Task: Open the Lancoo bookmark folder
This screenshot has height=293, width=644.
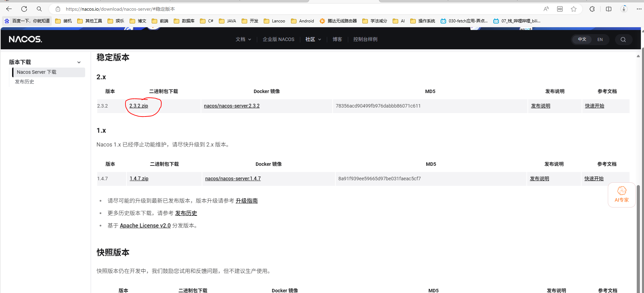Action: [274, 21]
